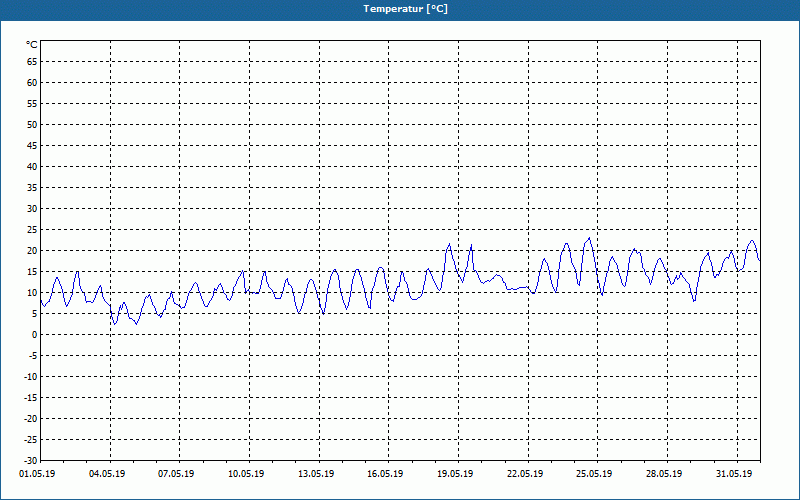
Task: Select the -15 label on temperature axis
Action: point(31,397)
